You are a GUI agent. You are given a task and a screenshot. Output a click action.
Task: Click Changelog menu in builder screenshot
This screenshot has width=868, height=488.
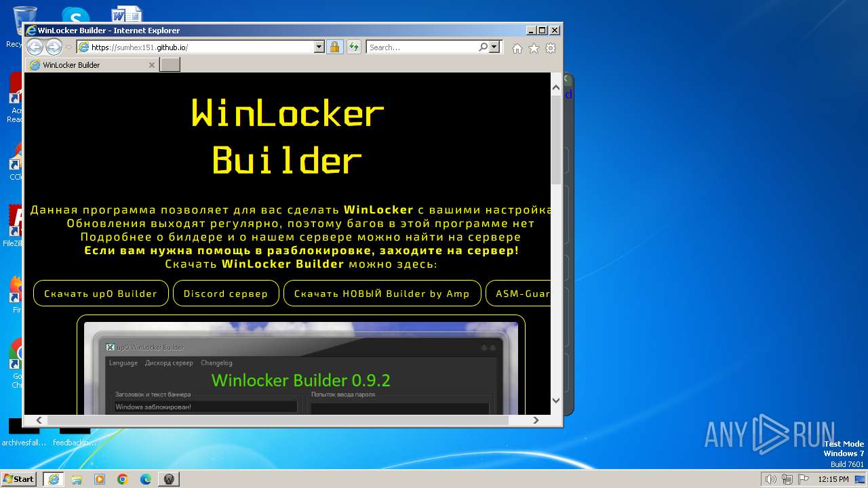[216, 363]
